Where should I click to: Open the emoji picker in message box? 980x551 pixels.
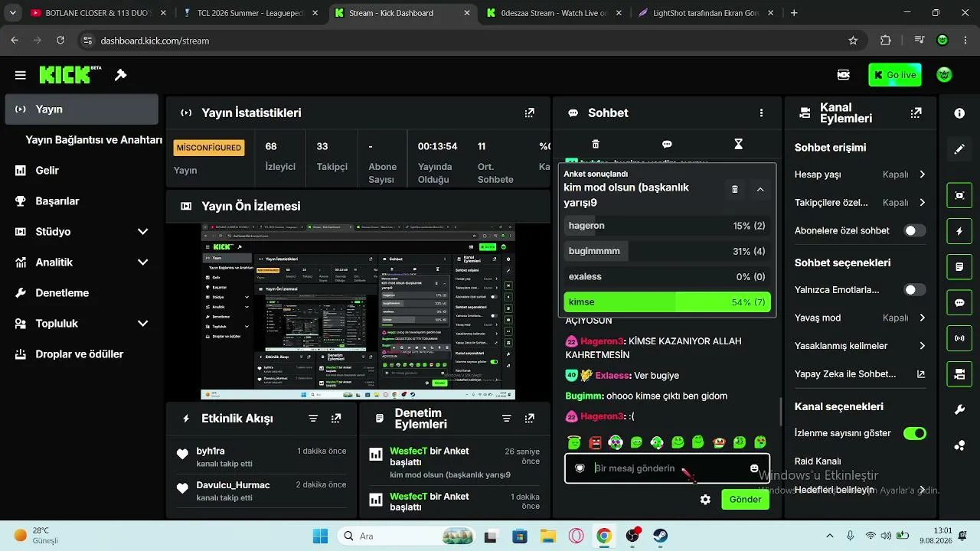(x=754, y=468)
